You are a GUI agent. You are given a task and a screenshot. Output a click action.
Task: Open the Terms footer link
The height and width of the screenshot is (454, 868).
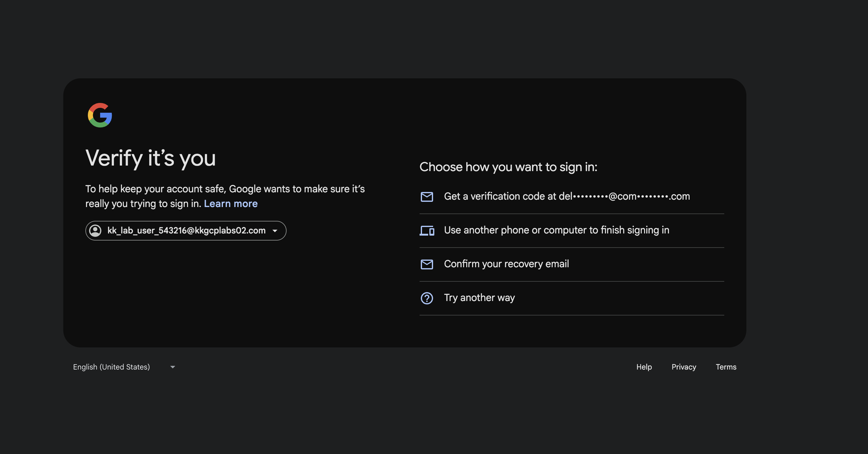pos(726,367)
